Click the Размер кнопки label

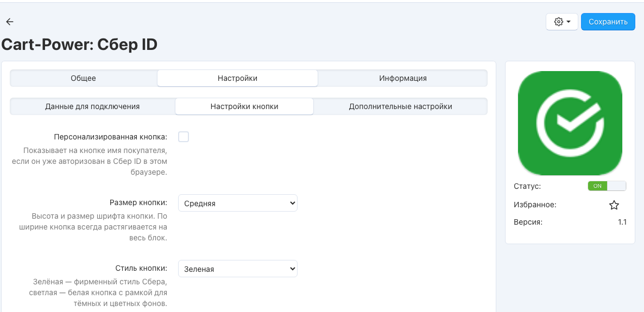(x=138, y=202)
